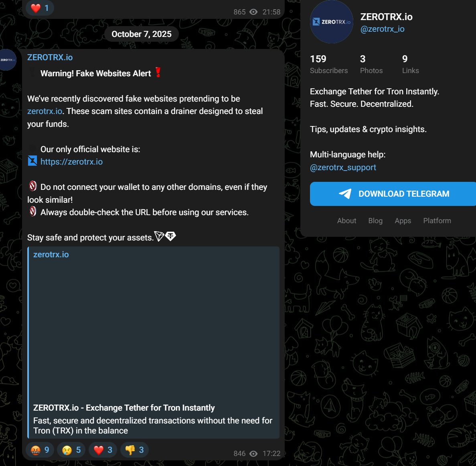Click 'ZEROTRX.io - Exchange Tether for Tron Instantly' preview heading
476x466 pixels.
pyautogui.click(x=124, y=408)
